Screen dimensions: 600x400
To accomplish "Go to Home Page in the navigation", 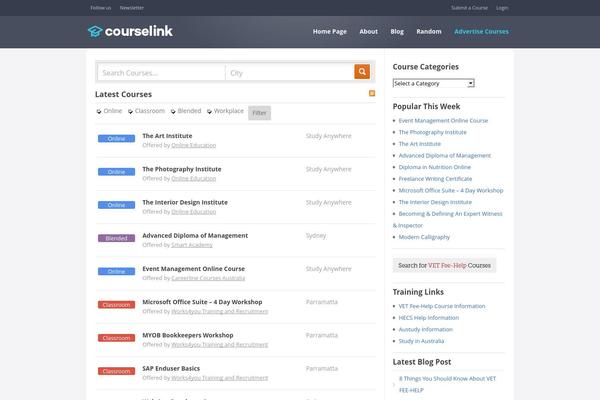I will (329, 32).
